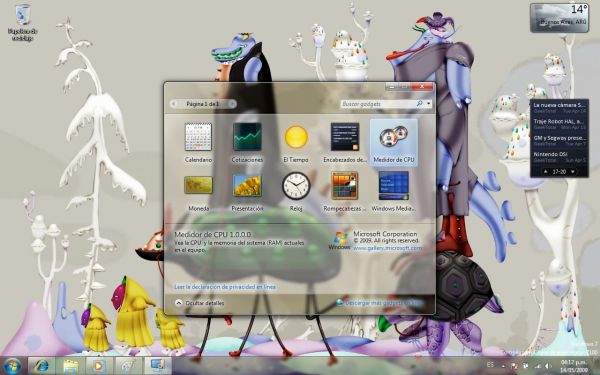Open Internet Explorer from the taskbar

click(41, 366)
